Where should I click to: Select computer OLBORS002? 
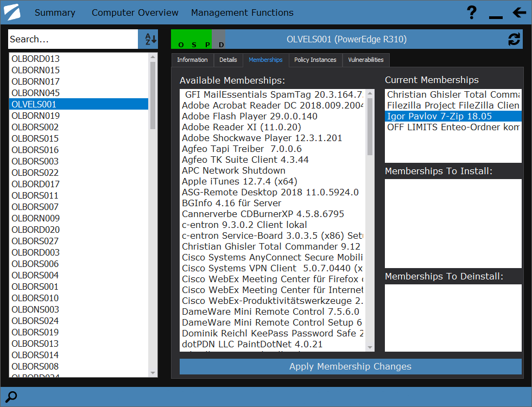[79, 127]
